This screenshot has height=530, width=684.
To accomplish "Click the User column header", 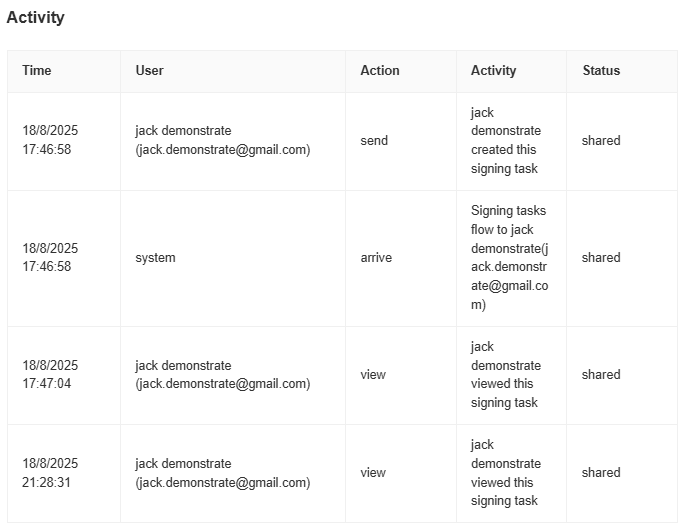I will pos(150,71).
